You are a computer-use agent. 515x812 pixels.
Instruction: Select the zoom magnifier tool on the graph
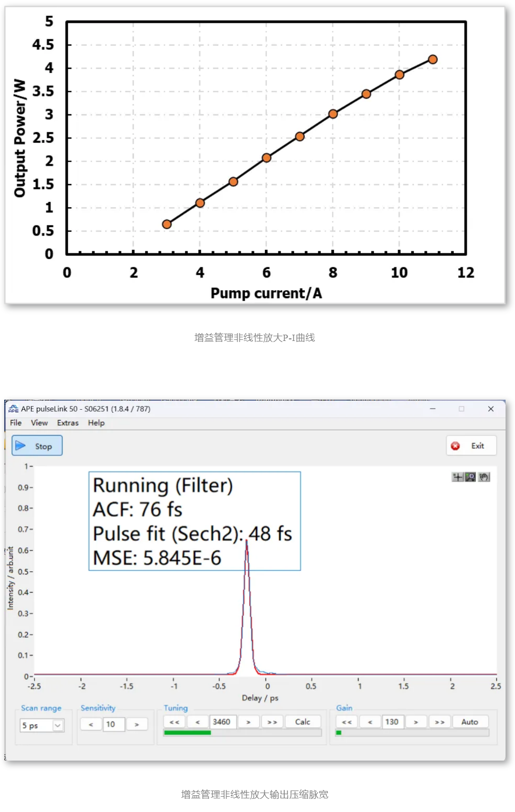coord(470,477)
